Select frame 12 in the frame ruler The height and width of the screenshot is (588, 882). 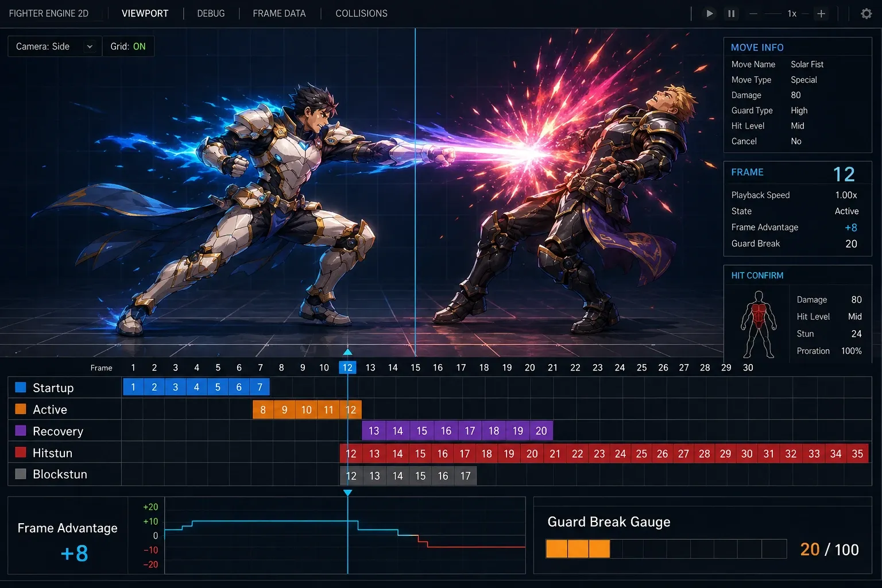[x=347, y=367]
